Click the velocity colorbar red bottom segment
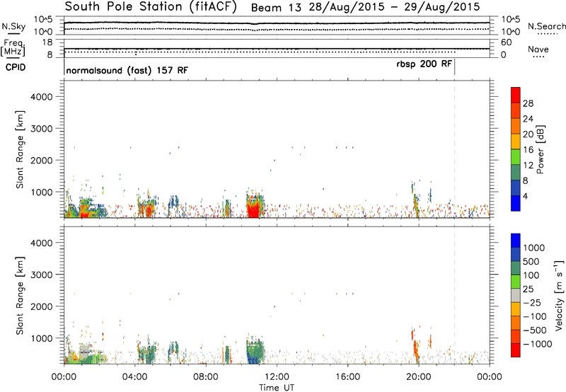Screen dimensions: 566x392 [x=516, y=350]
